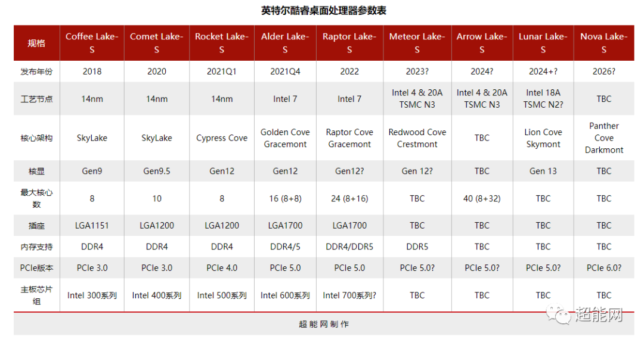Select the 核心架构 row label

click(36, 138)
